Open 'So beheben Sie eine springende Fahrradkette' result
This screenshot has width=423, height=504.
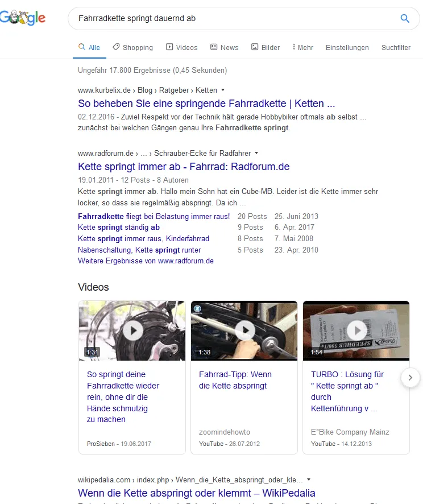click(x=206, y=104)
